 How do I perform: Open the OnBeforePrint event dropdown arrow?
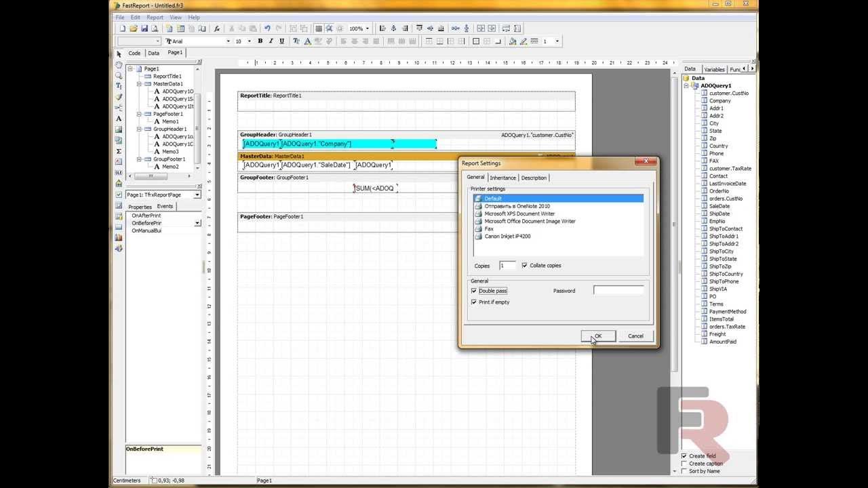197,223
